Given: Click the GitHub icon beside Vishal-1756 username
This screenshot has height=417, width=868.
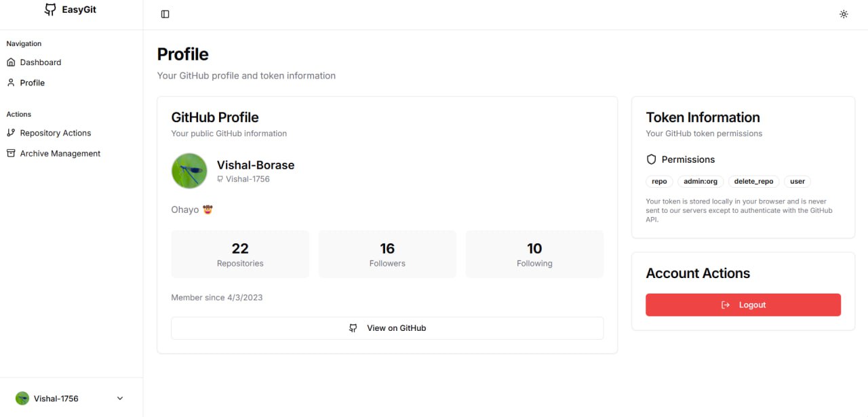Looking at the screenshot, I should pyautogui.click(x=220, y=179).
